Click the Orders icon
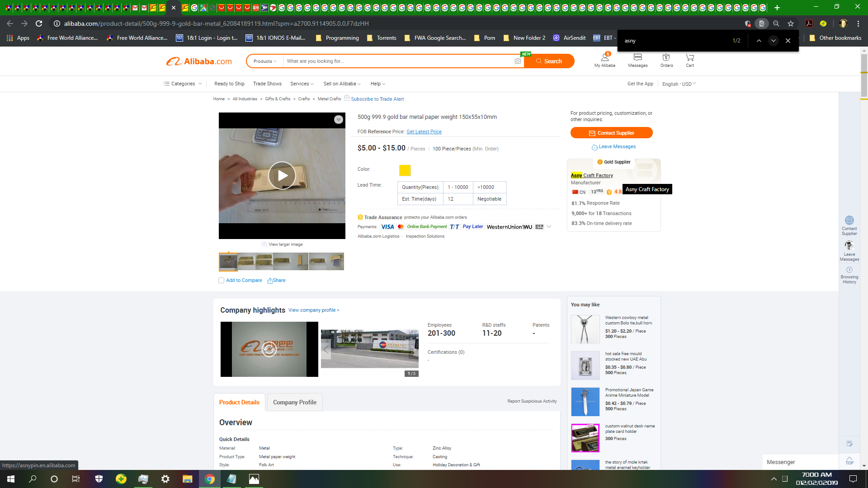 pyautogui.click(x=666, y=60)
